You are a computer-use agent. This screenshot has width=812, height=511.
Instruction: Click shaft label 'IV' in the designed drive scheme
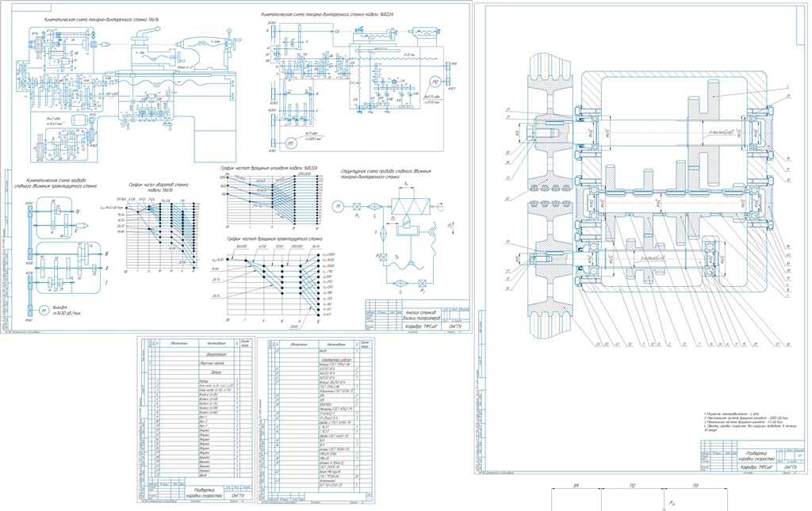77,212
